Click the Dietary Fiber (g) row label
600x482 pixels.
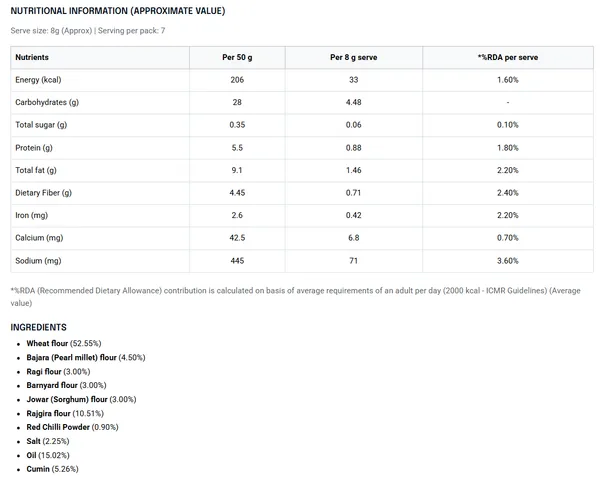coord(44,193)
